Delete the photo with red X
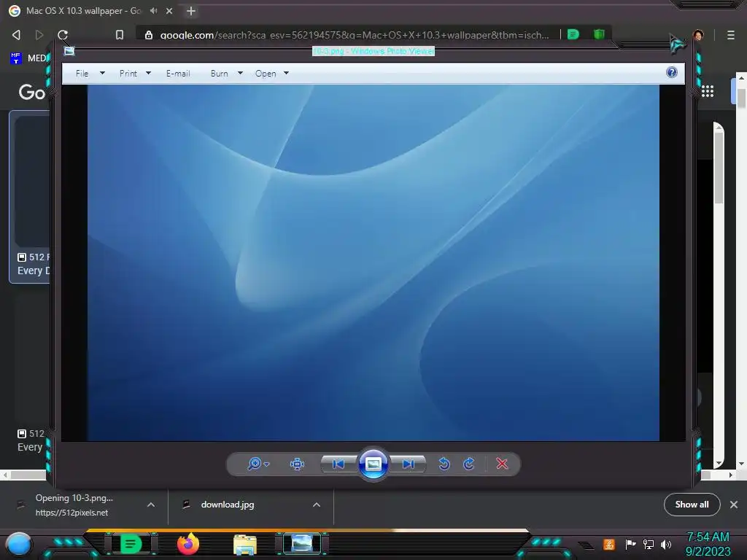 tap(502, 464)
